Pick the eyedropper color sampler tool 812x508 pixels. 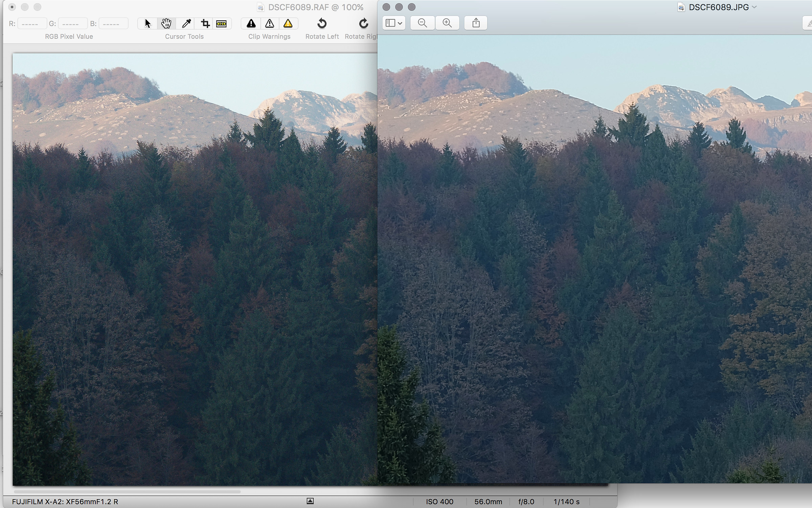click(x=186, y=23)
